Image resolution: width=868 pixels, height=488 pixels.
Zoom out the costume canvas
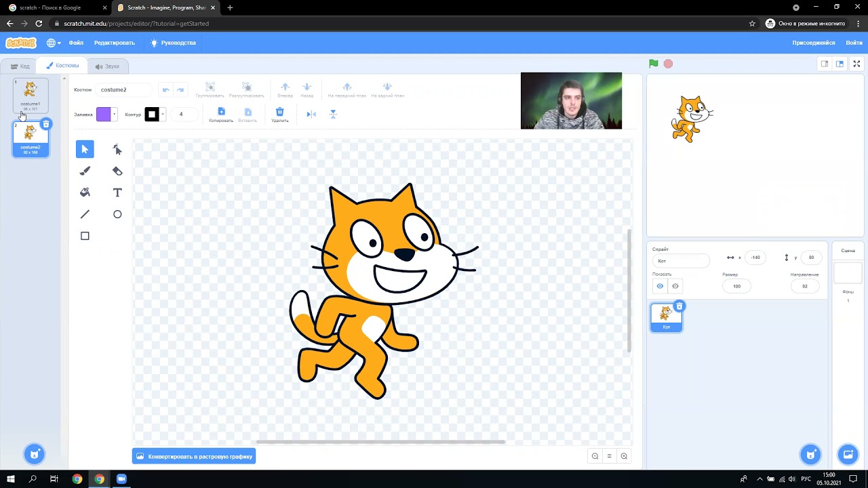[595, 456]
